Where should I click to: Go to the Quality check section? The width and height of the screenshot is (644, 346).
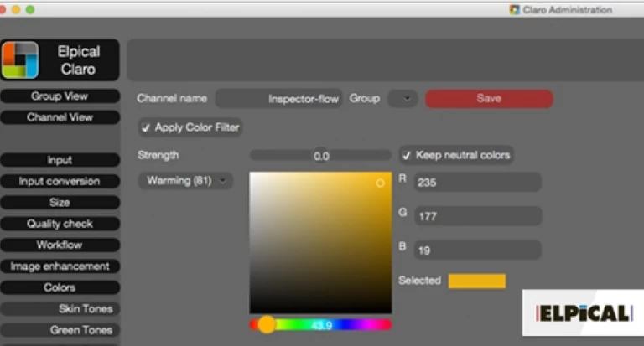click(x=60, y=225)
